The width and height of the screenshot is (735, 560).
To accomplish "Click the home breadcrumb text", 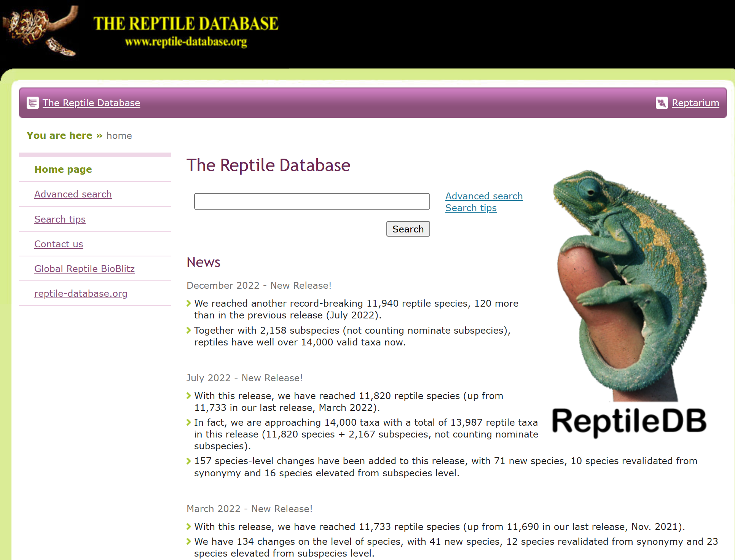I will (x=119, y=135).
